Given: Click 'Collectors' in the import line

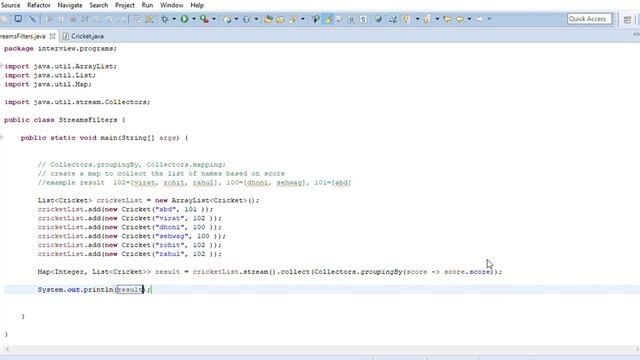Looking at the screenshot, I should coord(126,102).
